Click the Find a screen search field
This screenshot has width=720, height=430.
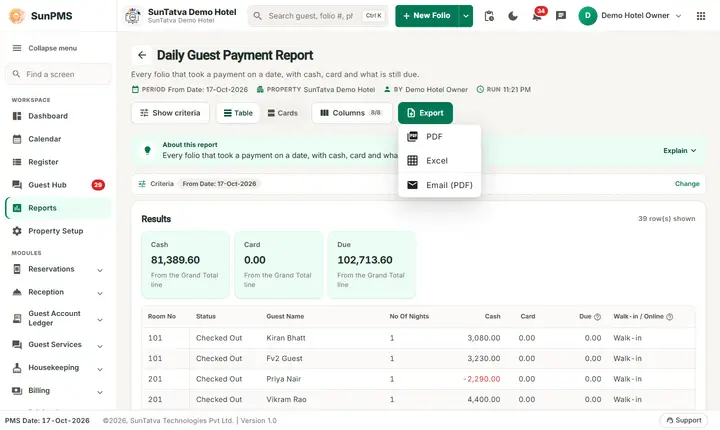coord(58,74)
